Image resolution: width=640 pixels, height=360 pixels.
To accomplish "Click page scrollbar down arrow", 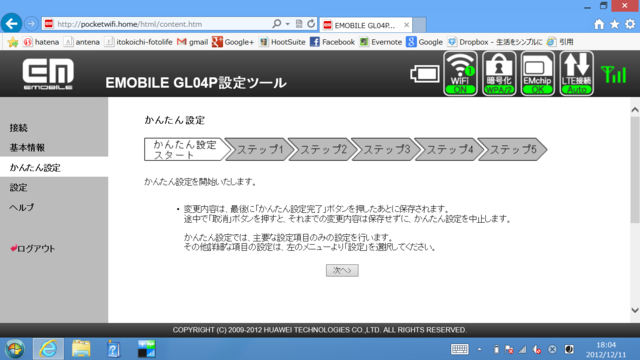I will [635, 310].
